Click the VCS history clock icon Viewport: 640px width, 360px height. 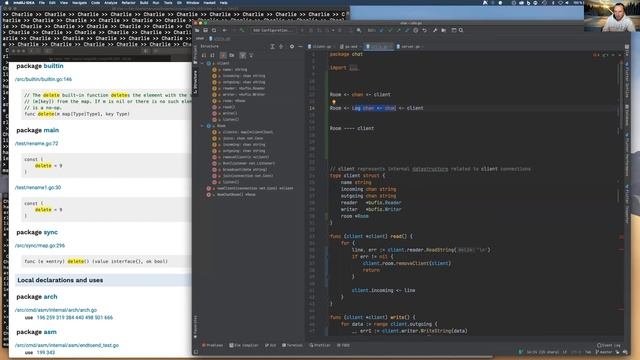point(416,30)
